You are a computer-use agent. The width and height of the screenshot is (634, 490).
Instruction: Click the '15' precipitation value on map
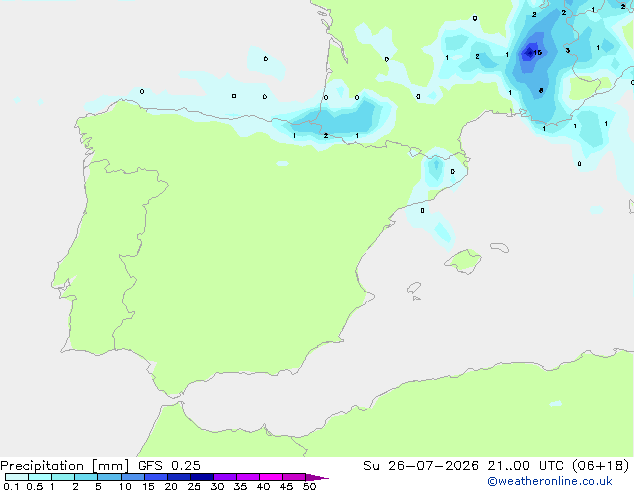(537, 53)
